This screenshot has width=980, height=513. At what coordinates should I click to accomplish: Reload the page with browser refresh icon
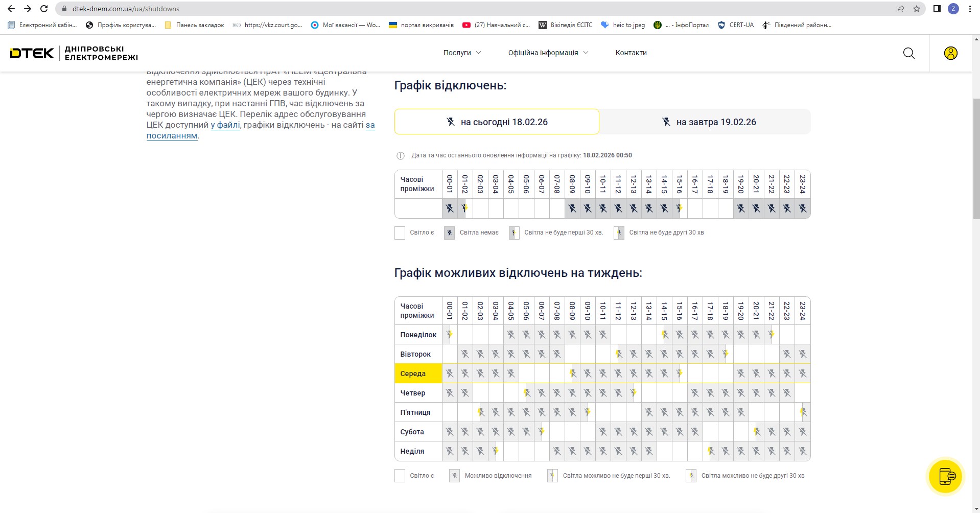pos(44,9)
